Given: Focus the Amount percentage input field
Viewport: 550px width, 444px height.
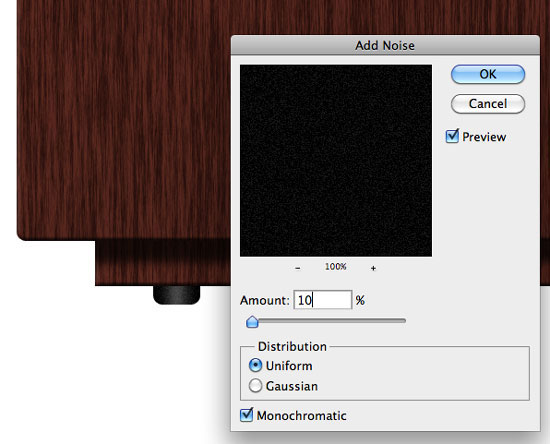Looking at the screenshot, I should (323, 300).
